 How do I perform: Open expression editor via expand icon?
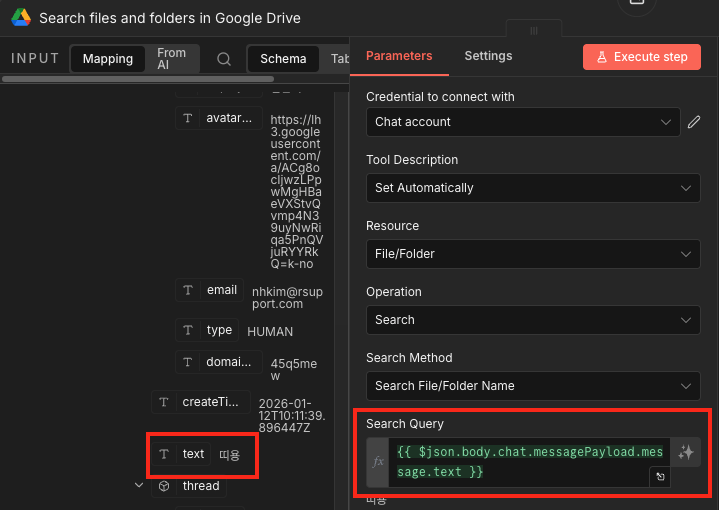tap(660, 478)
